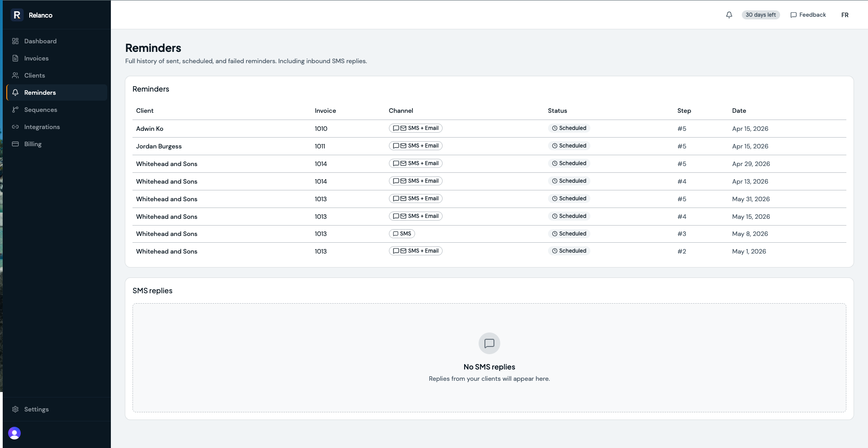Click the Relanco logo icon
Image resolution: width=868 pixels, height=448 pixels.
point(17,15)
